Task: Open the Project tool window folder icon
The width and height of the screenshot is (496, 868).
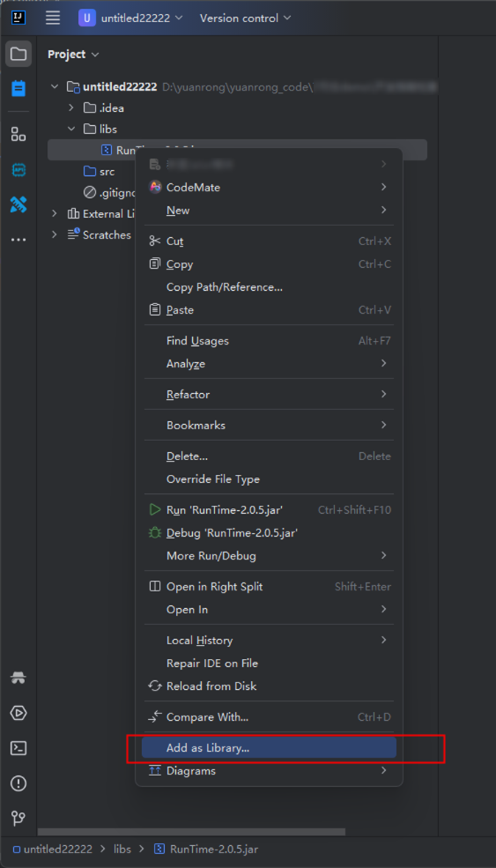Action: click(x=19, y=54)
